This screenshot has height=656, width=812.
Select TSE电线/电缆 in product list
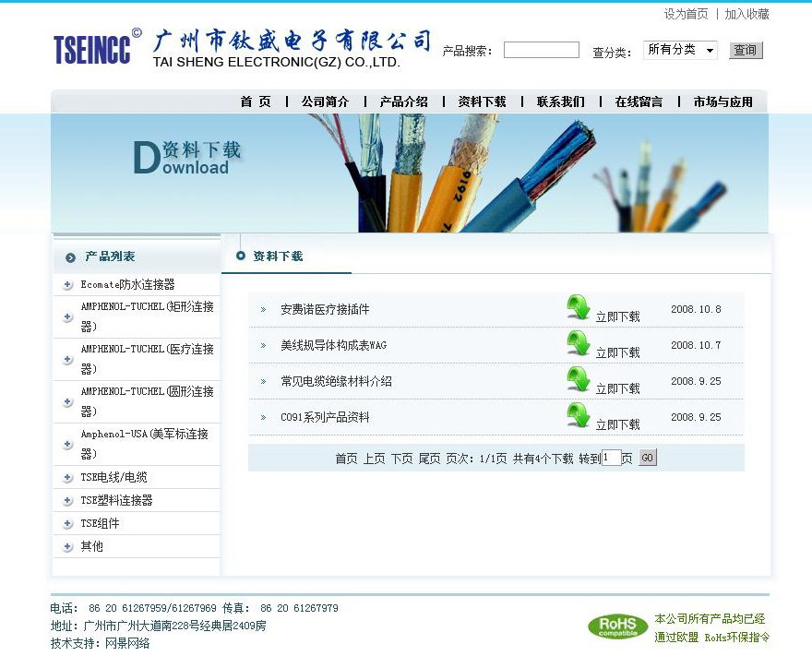[113, 477]
